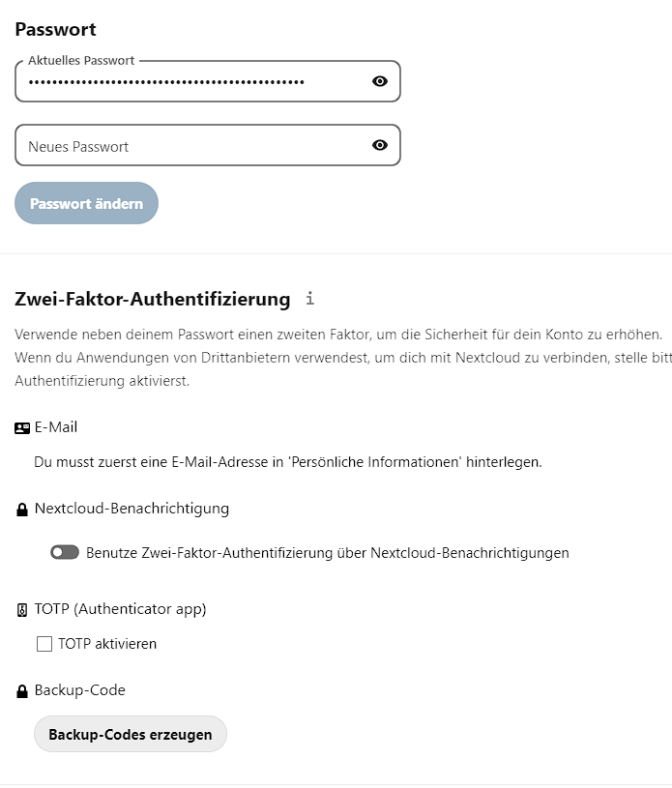
Task: Enable the Nextcloud notification two-factor toggle
Action: point(65,553)
